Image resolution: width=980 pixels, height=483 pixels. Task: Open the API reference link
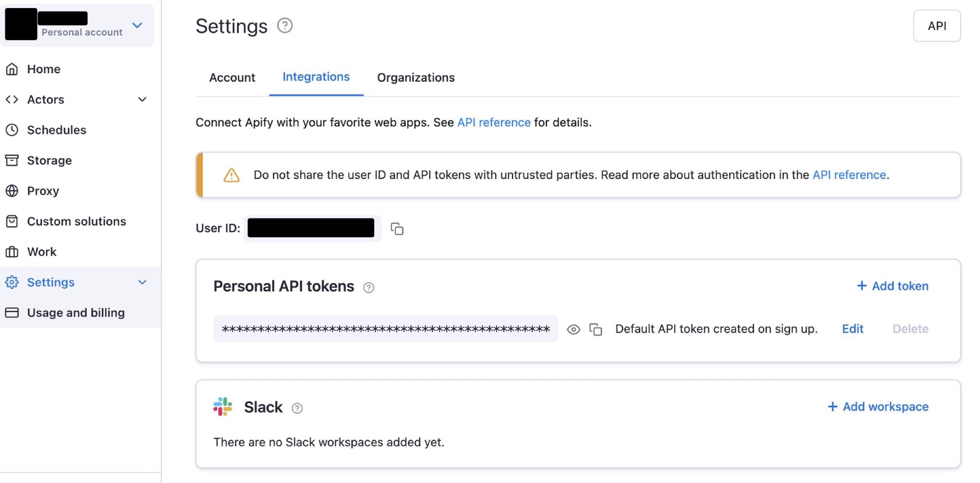click(493, 122)
